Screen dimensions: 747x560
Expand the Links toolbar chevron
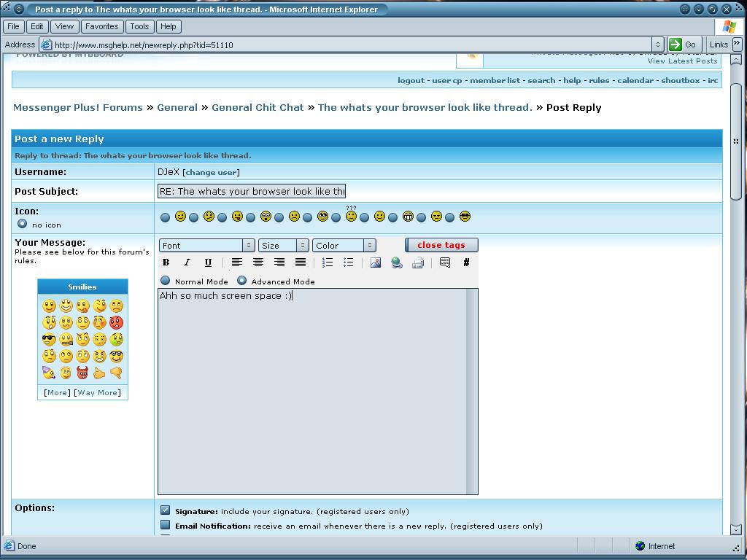coord(737,44)
